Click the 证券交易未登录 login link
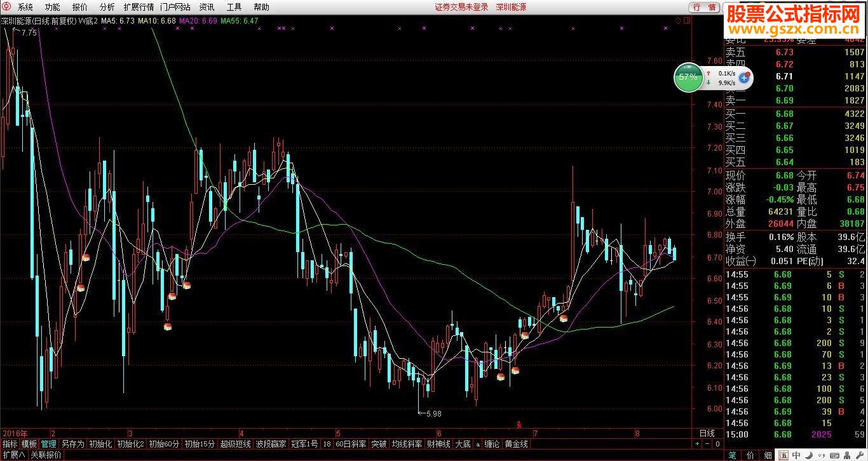Screen dimensions: 868x461 (x=461, y=7)
